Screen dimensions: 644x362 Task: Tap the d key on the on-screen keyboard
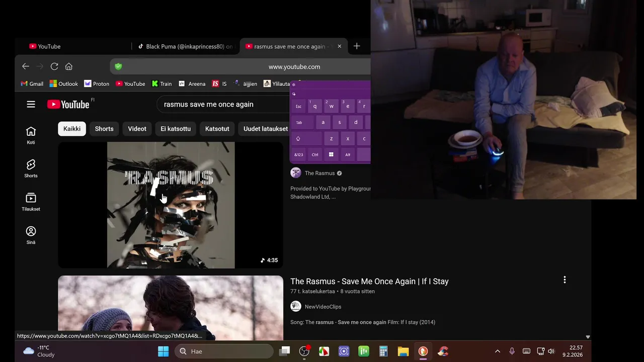coord(356,122)
